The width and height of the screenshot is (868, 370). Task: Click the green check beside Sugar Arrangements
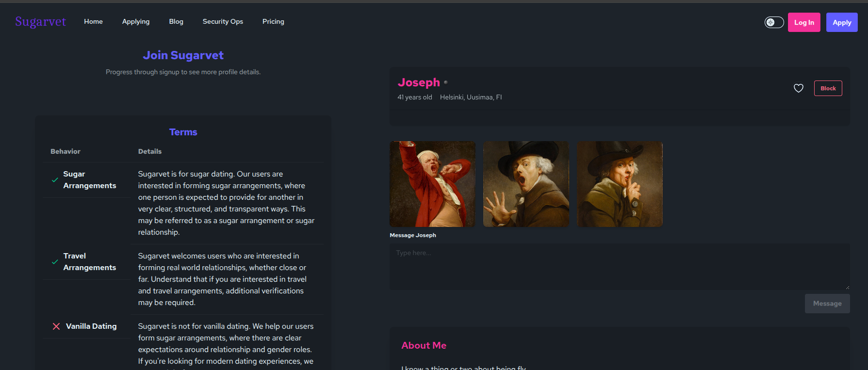point(55,180)
